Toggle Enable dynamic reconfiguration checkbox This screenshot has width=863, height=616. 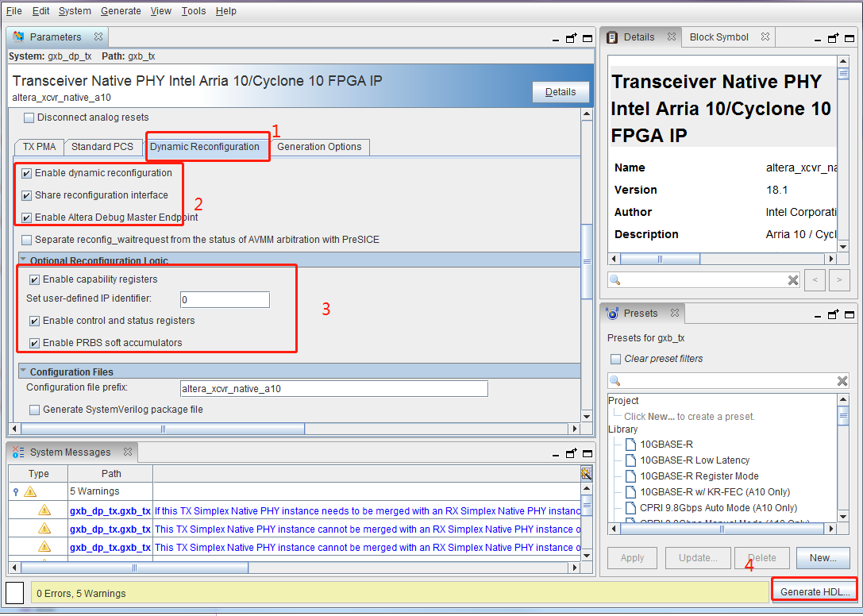tap(26, 173)
